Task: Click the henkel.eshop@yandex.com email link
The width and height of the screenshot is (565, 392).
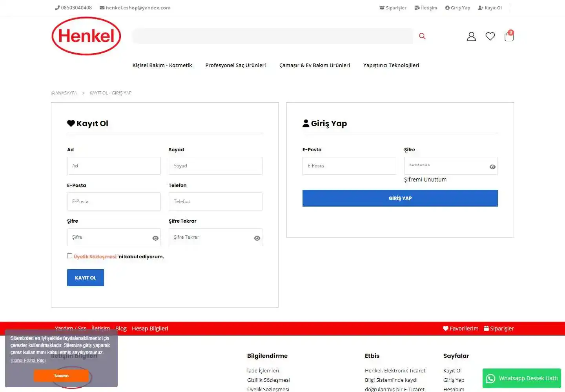Action: tap(135, 8)
